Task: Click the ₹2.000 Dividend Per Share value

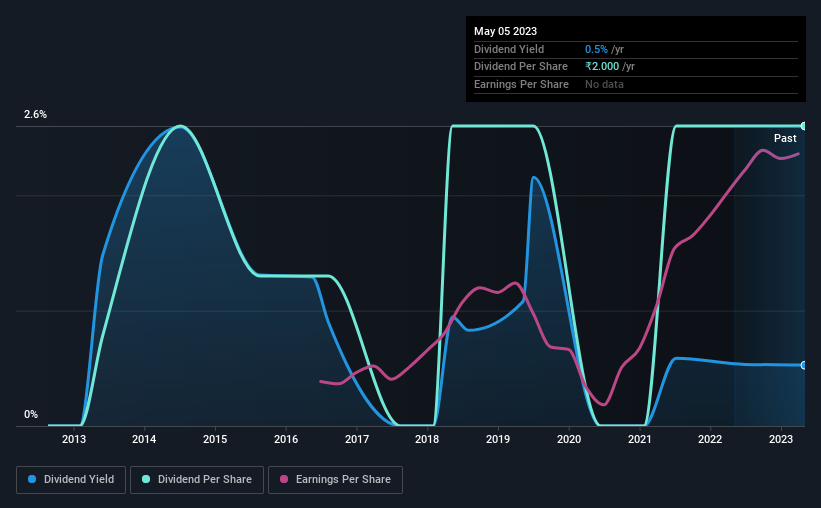Action: coord(602,67)
